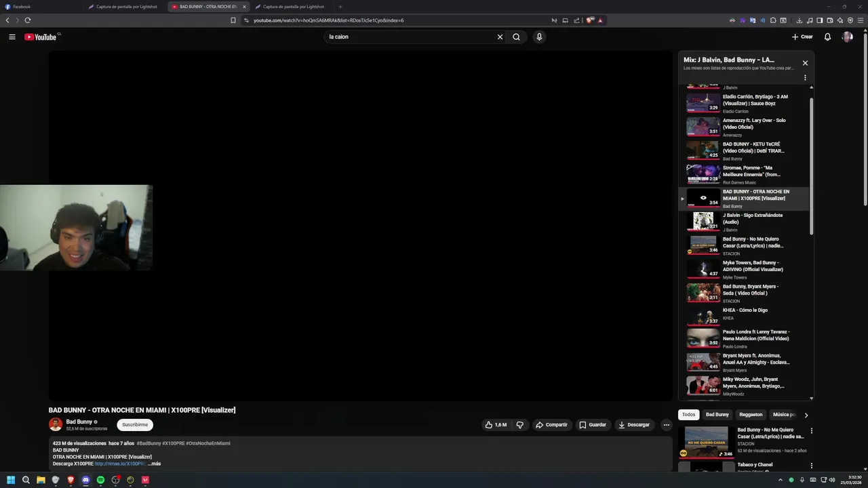Subscribe with the Suscribirme button

pos(135,425)
